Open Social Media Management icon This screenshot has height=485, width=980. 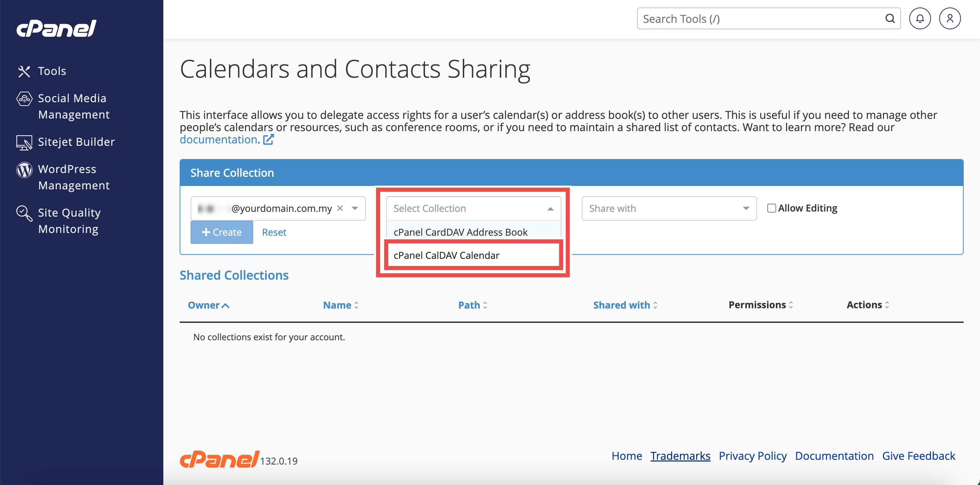point(24,98)
